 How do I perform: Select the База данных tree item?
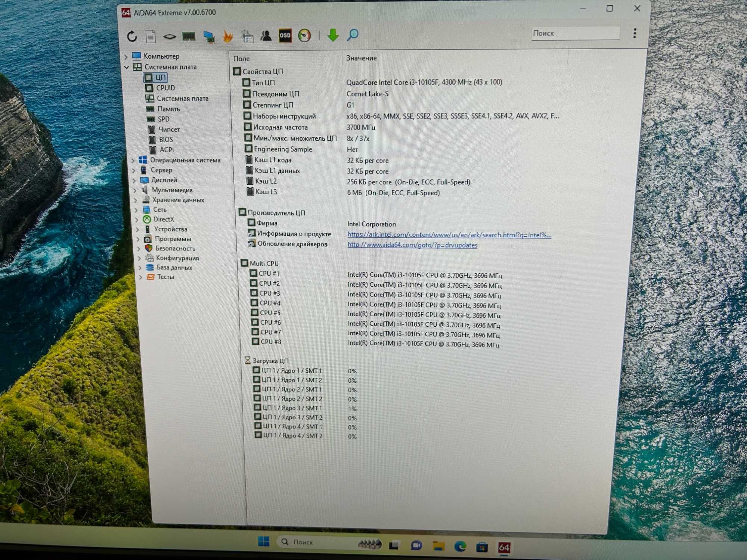[x=170, y=268]
